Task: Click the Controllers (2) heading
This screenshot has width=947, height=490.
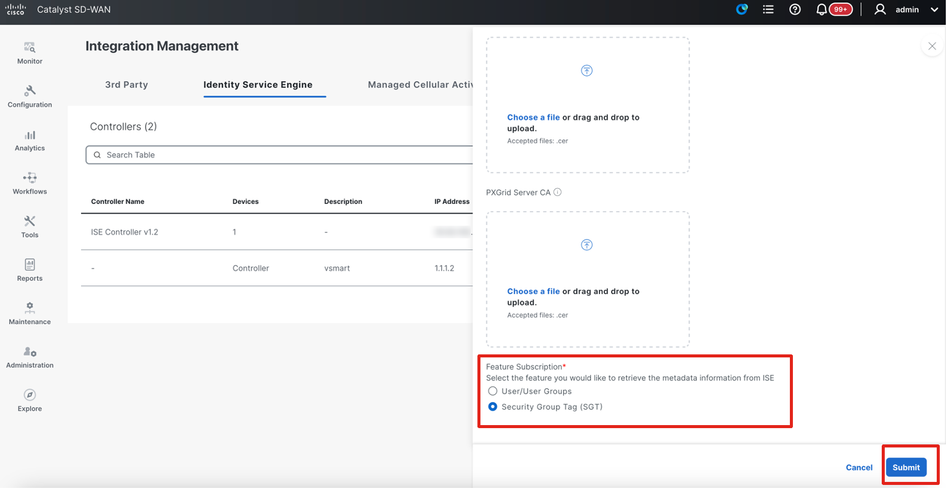Action: pyautogui.click(x=123, y=126)
